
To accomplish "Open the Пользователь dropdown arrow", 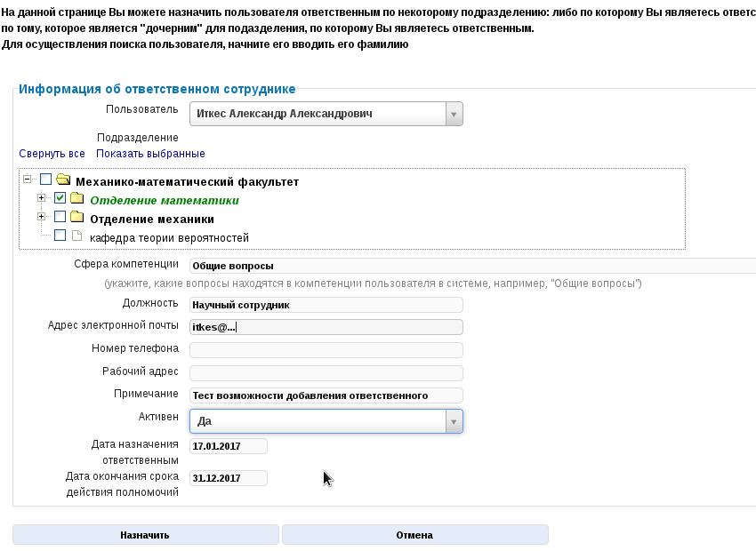I will [454, 114].
